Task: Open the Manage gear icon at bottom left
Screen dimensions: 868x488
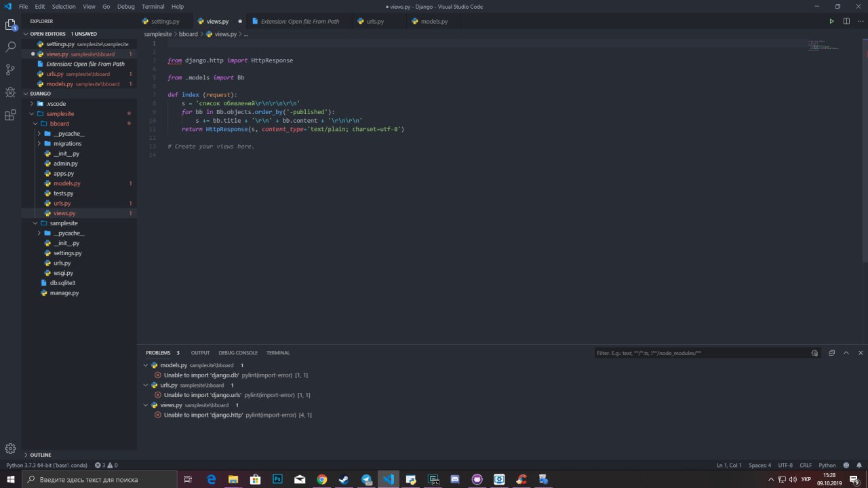Action: (x=10, y=448)
